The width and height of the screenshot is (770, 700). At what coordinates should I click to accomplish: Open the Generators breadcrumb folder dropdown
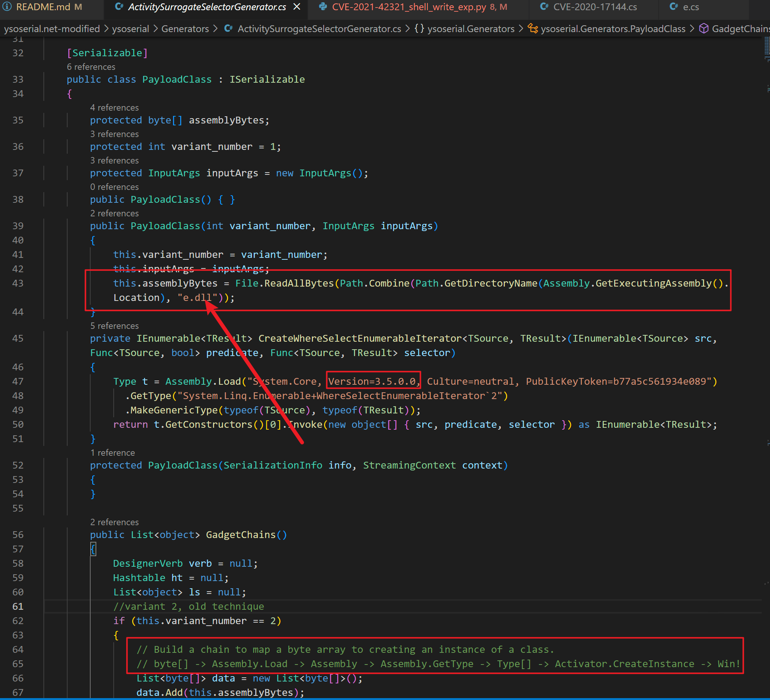click(x=185, y=29)
